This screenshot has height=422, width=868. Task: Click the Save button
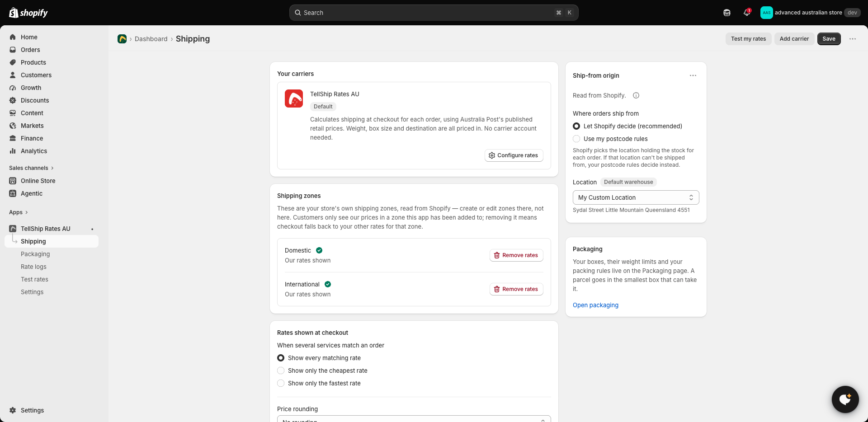click(x=829, y=39)
